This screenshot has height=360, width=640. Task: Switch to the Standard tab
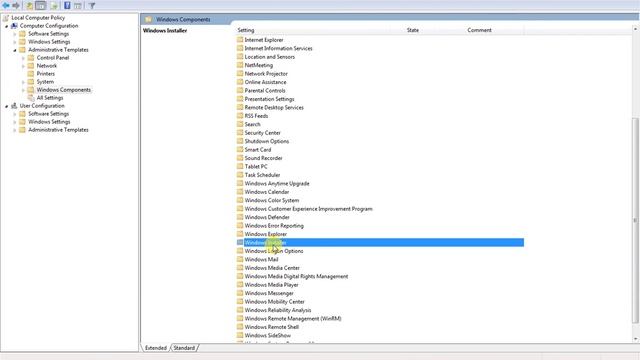(x=184, y=348)
